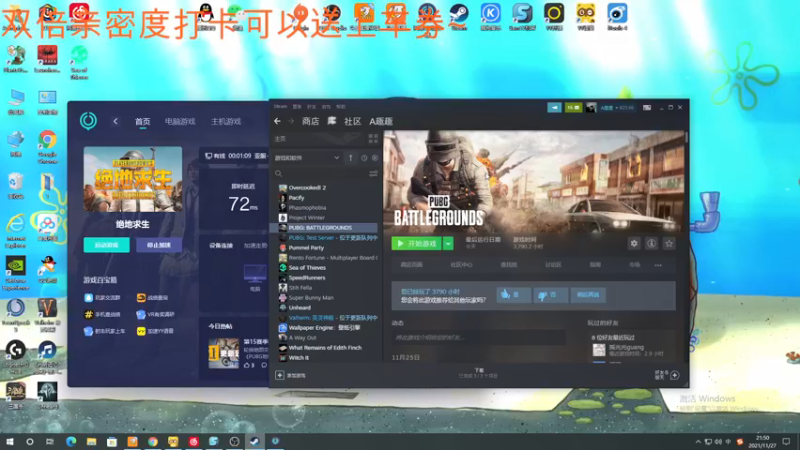Select Sea of Thieves in library list
800x450 pixels.
(x=307, y=267)
